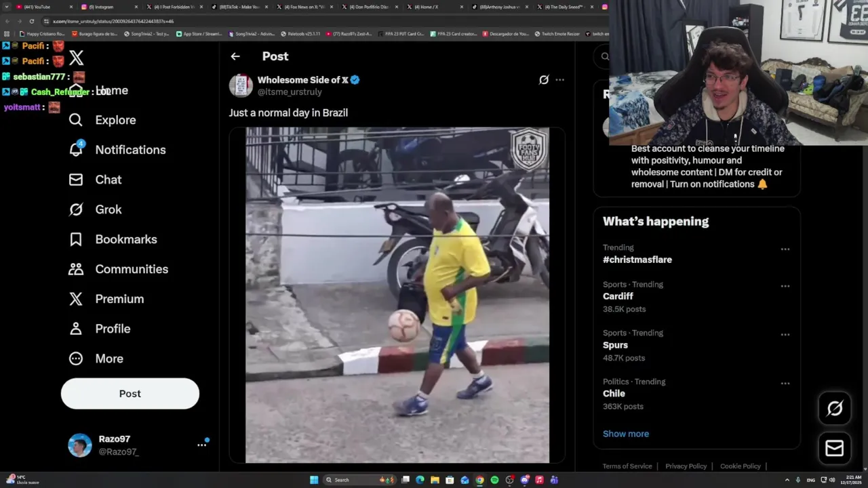This screenshot has height=488, width=868.
Task: Open Discord from the taskbar
Action: (x=524, y=480)
